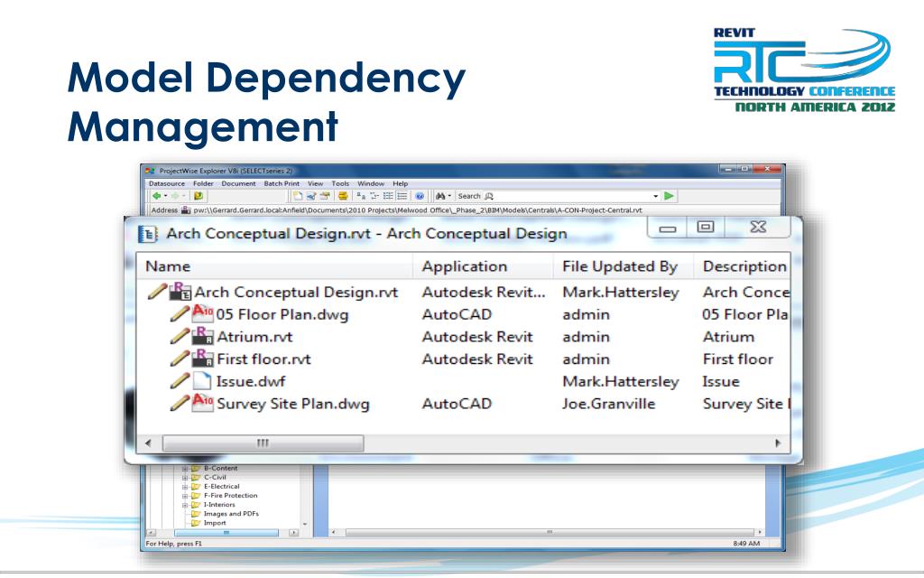Click the 8:49 AM clock in the status bar
Image resolution: width=924 pixels, height=578 pixels.
point(746,543)
